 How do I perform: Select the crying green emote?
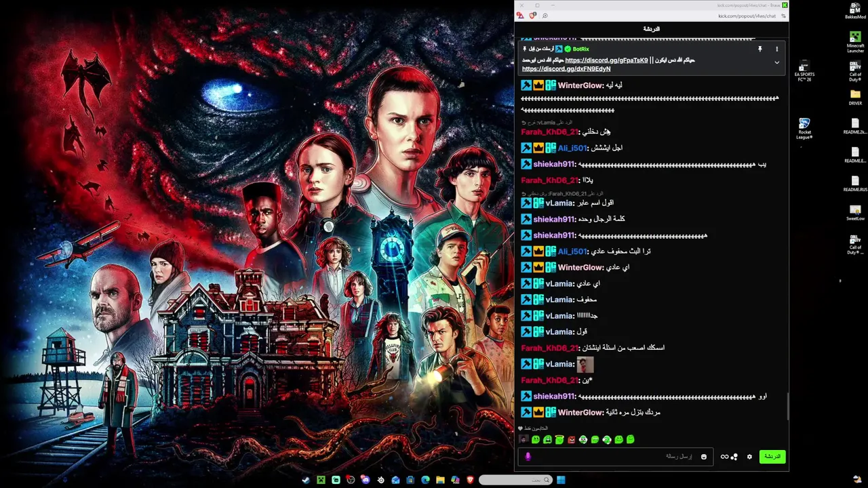[x=547, y=440]
